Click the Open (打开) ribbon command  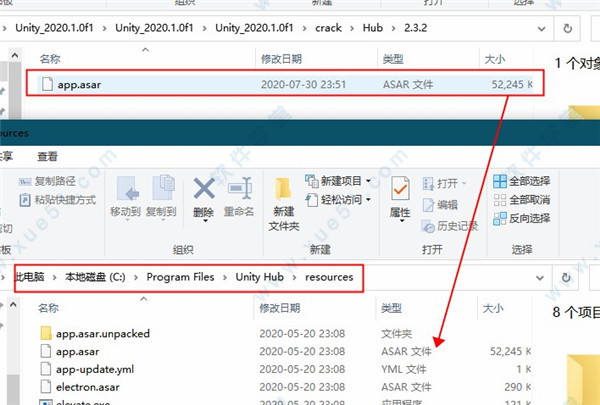click(x=443, y=184)
